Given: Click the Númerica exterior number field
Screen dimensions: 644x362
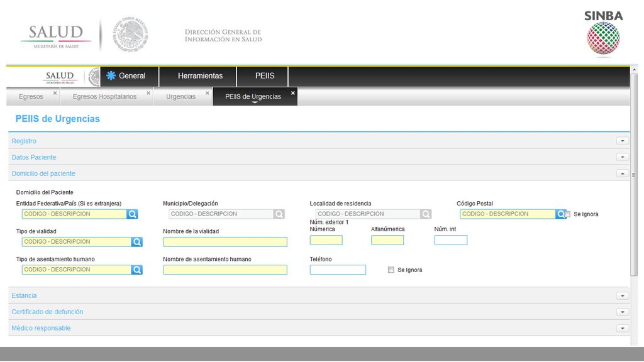Looking at the screenshot, I should pos(326,240).
